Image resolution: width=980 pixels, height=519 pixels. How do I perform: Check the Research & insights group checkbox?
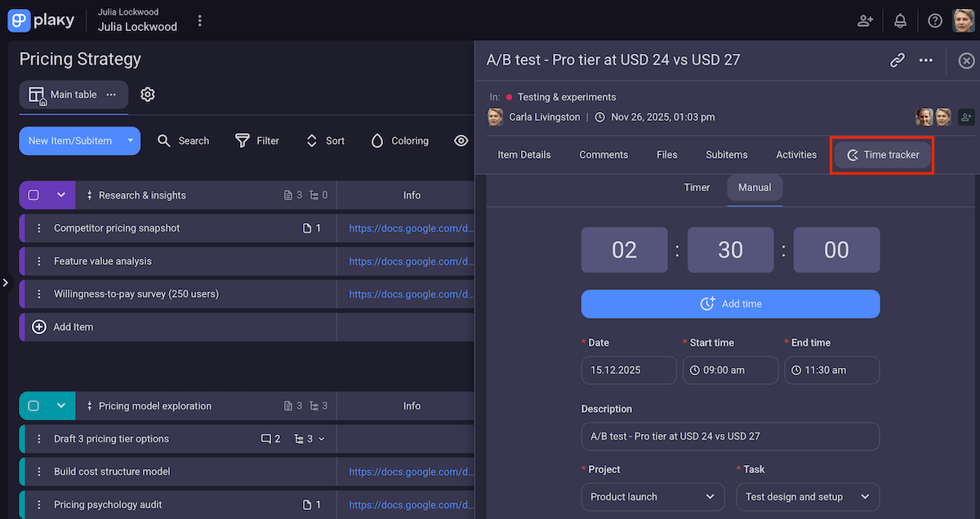(x=33, y=195)
